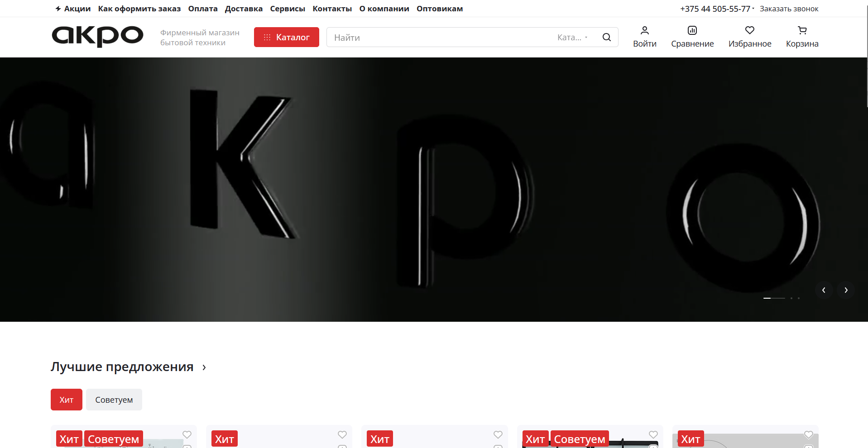This screenshot has height=448, width=868.
Task: Open the Корзина shopping cart icon
Action: (x=802, y=30)
